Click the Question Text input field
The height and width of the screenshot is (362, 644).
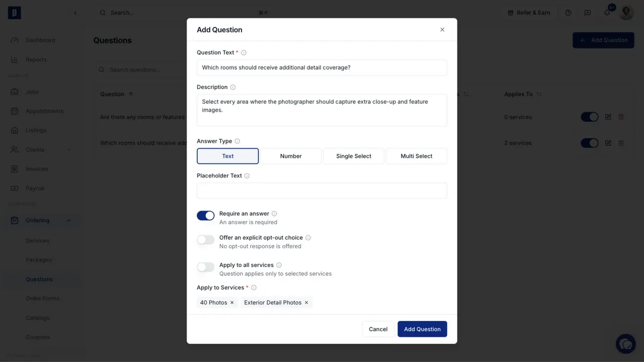pos(322,67)
